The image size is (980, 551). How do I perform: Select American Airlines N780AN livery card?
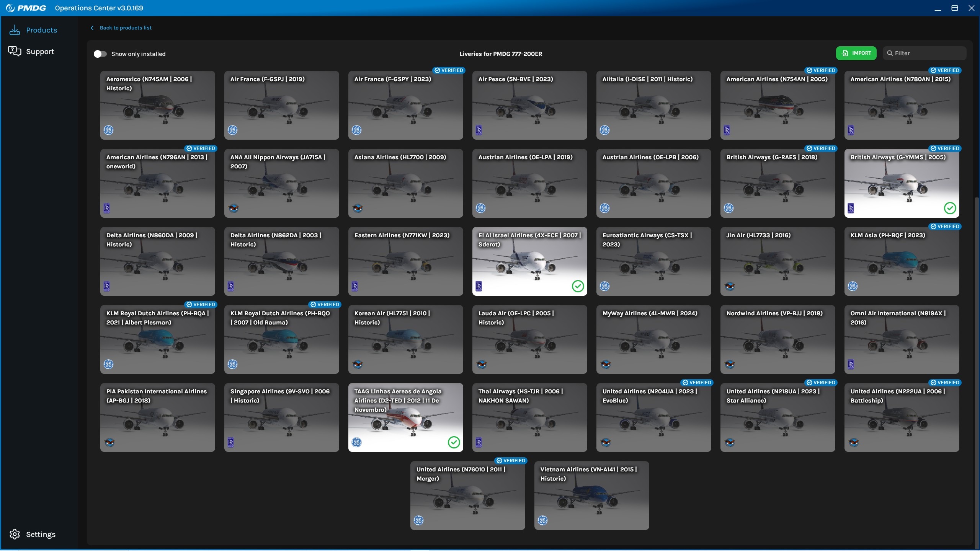(902, 105)
